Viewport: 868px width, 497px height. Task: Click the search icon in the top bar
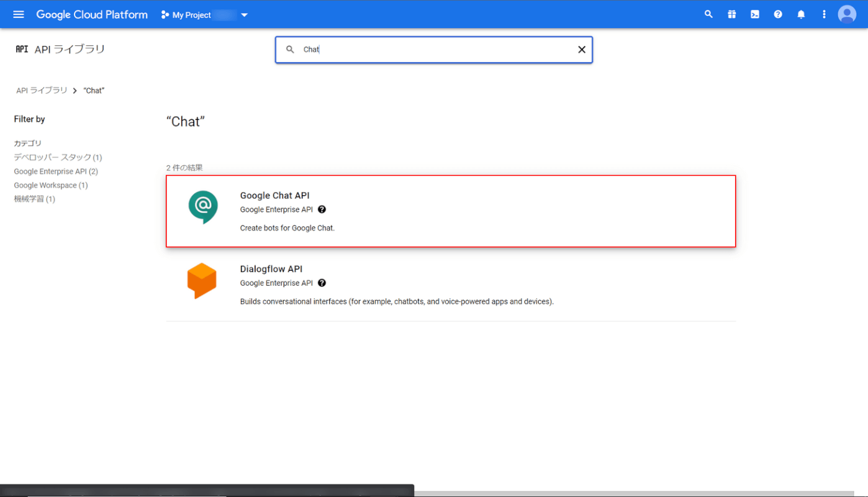click(x=708, y=14)
